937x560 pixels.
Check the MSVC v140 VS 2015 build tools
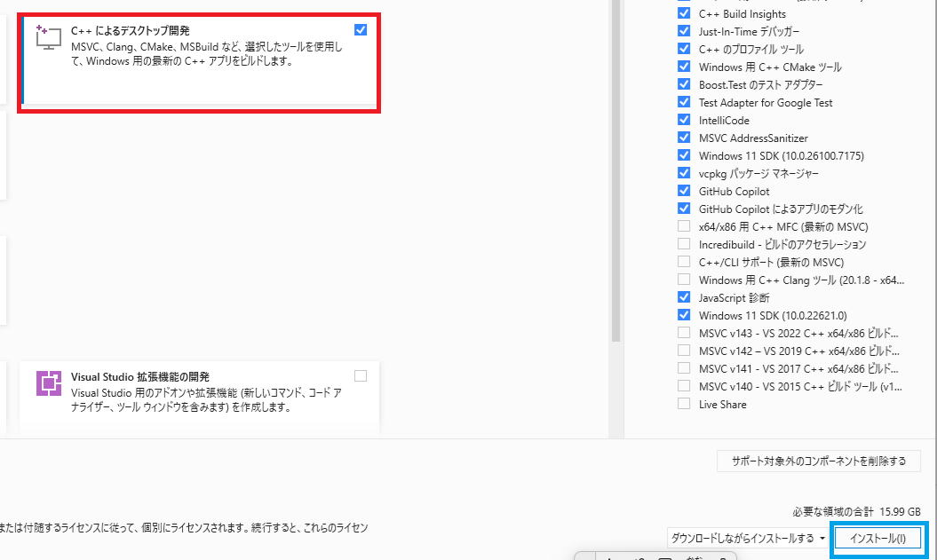684,386
